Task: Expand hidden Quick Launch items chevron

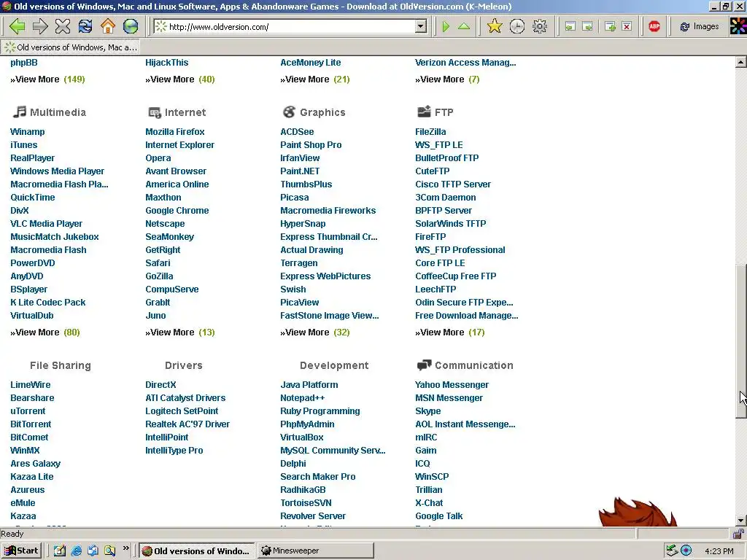Action: coord(125,548)
